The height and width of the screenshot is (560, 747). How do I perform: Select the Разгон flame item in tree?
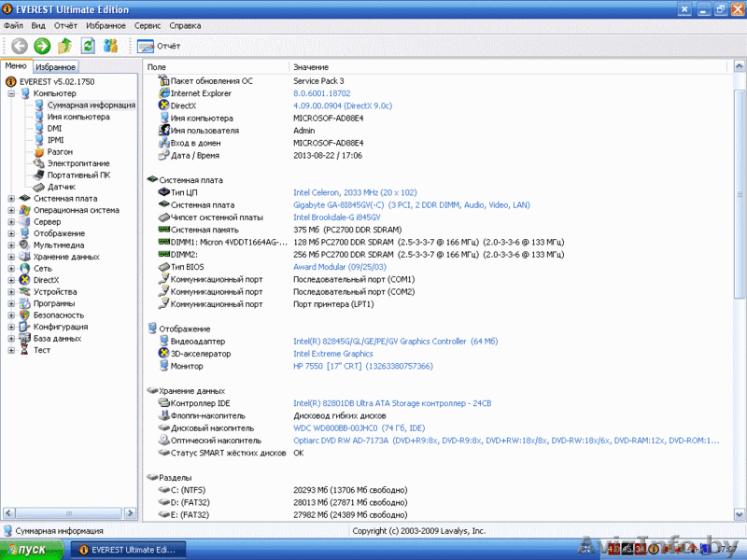pyautogui.click(x=60, y=151)
